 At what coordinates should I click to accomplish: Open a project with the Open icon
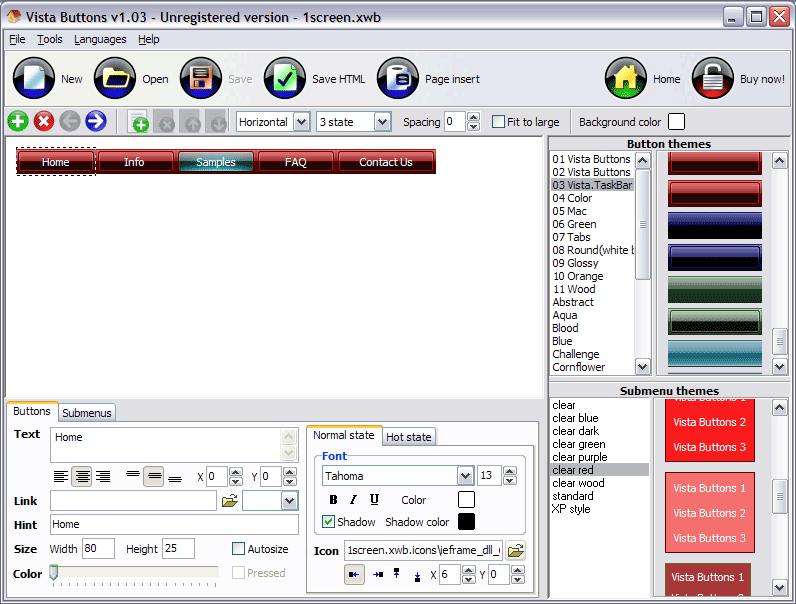point(115,78)
